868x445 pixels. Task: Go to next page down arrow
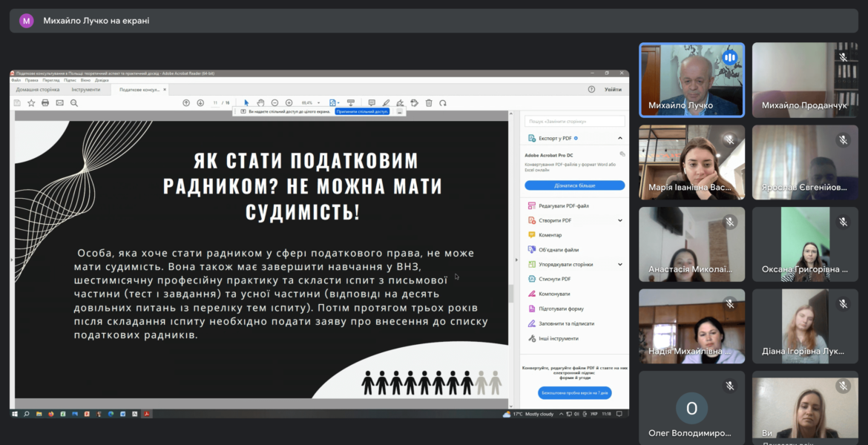pyautogui.click(x=200, y=103)
